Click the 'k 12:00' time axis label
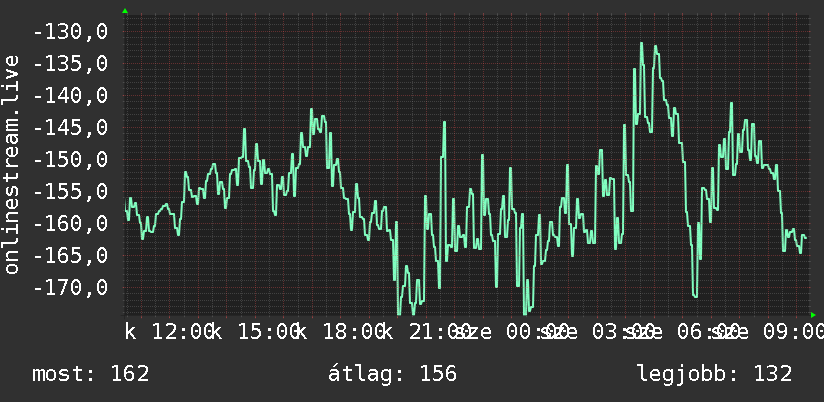The image size is (824, 402). 168,332
